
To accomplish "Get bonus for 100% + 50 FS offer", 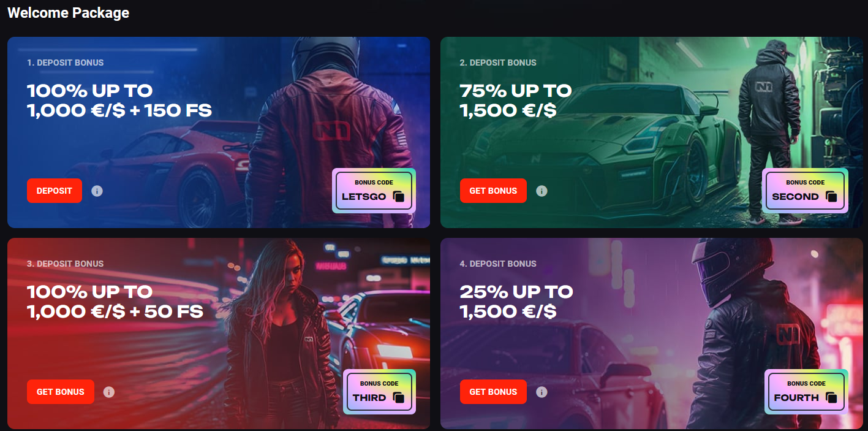I will [61, 392].
